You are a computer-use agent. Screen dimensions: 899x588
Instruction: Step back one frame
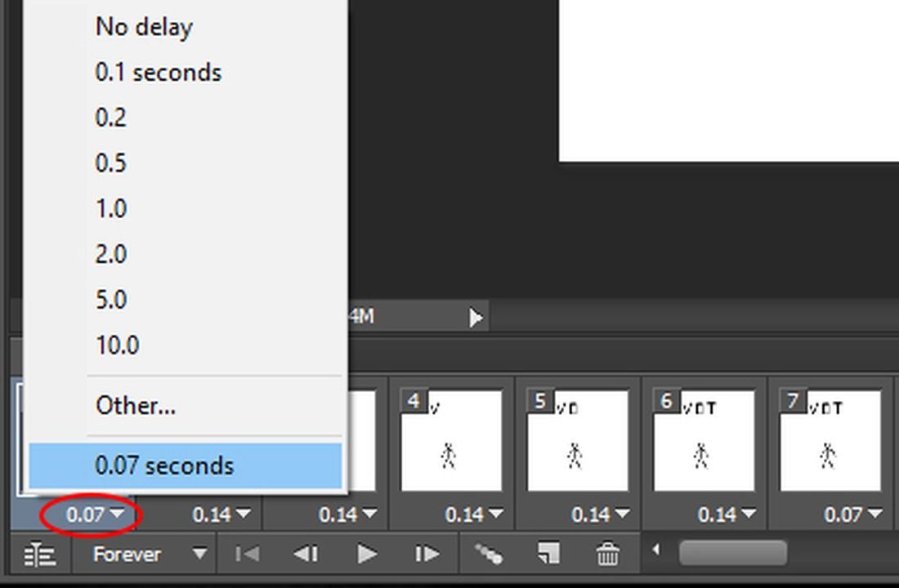[306, 554]
